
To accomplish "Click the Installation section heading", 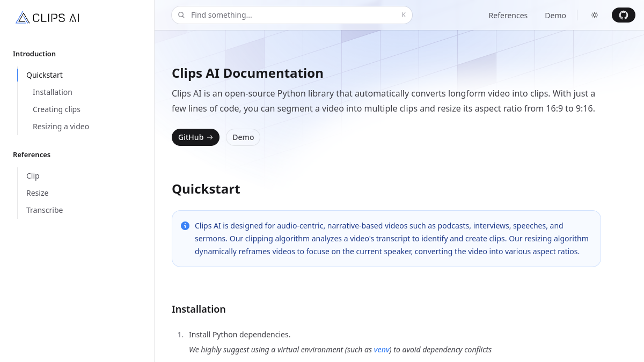I will 199,309.
